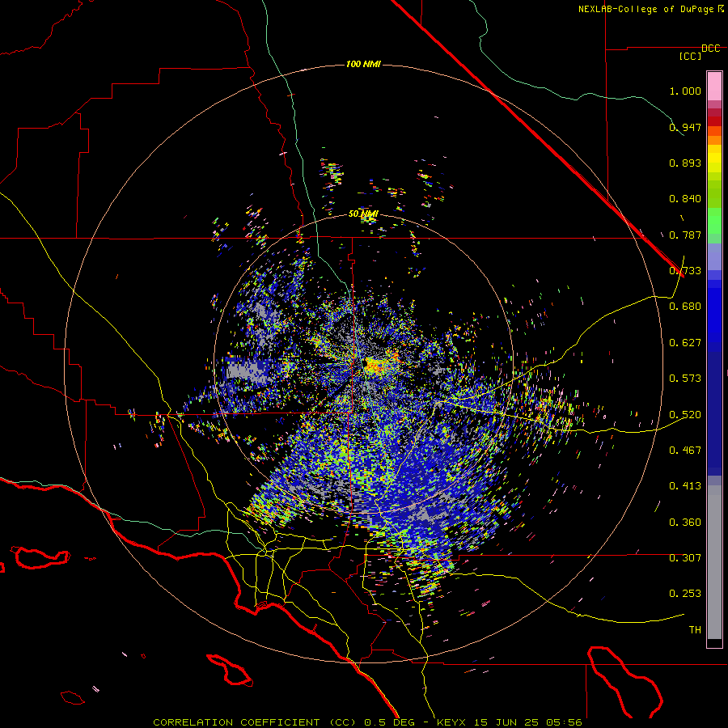The width and height of the screenshot is (728, 728).
Task: Click the NEXLAB-College of DuPage credit text
Action: point(645,9)
